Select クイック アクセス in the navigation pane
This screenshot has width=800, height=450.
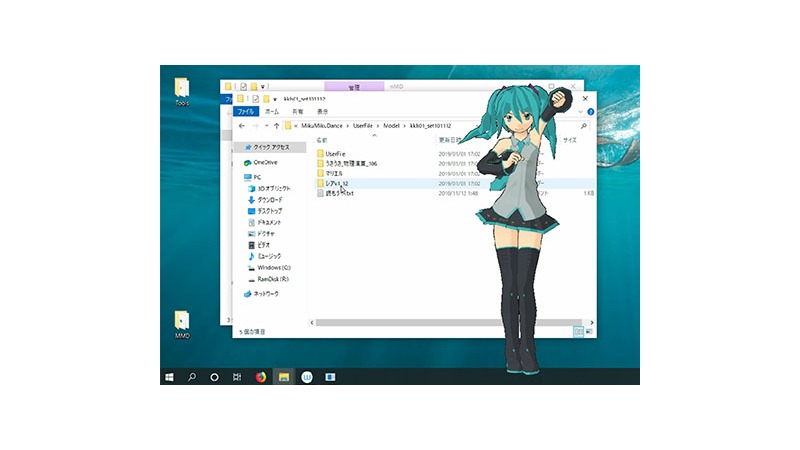click(x=270, y=147)
